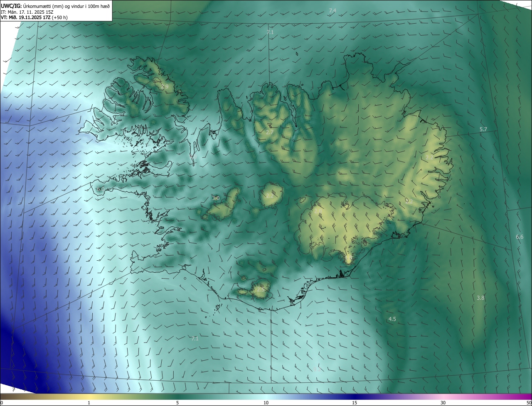Click the 2.7 value label in north Iceland
Screen dimensions: 532x406
pyautogui.click(x=270, y=132)
